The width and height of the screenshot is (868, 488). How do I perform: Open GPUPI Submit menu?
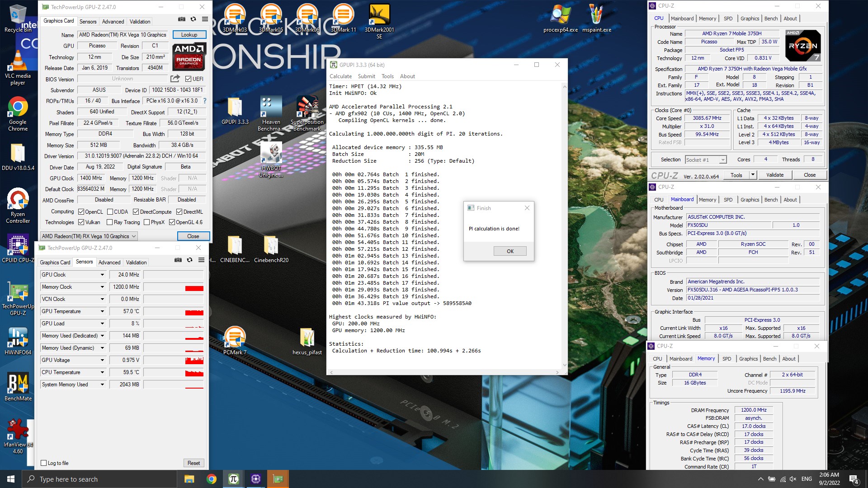(x=366, y=76)
